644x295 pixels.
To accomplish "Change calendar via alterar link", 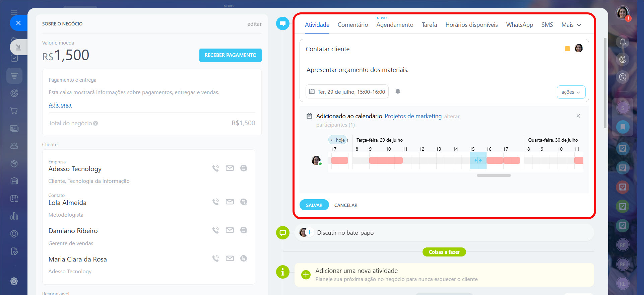I will coord(452,117).
